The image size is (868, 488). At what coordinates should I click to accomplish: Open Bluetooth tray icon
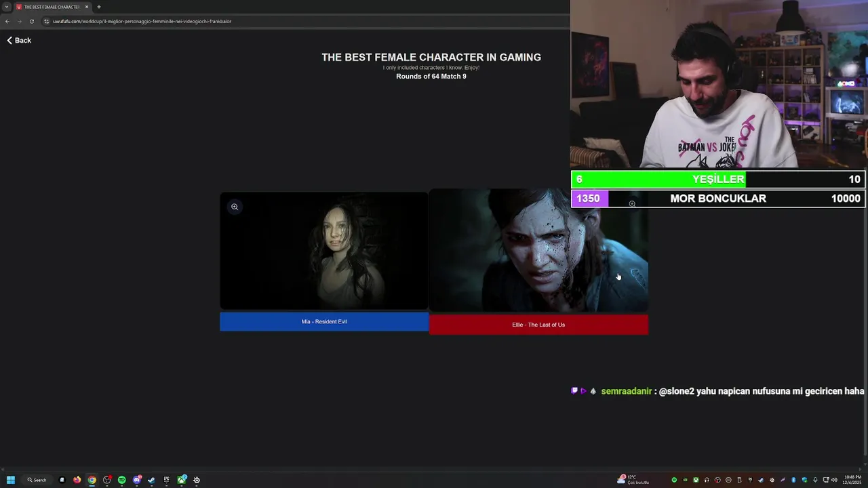[x=793, y=480]
